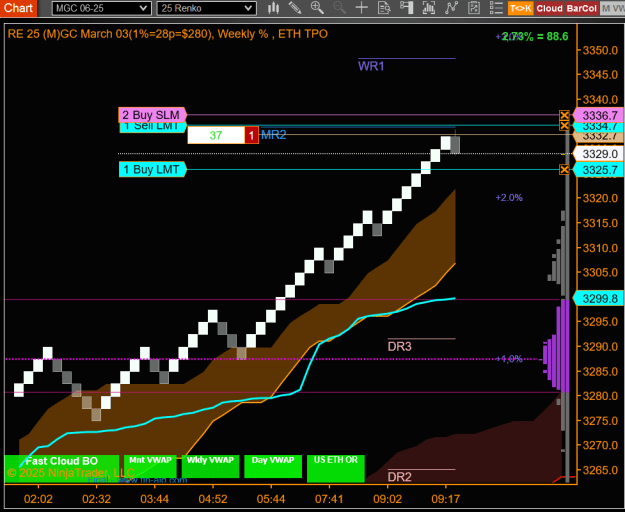Viewport: 625px width, 512px height.
Task: Toggle the Day VWAP button
Action: click(273, 466)
